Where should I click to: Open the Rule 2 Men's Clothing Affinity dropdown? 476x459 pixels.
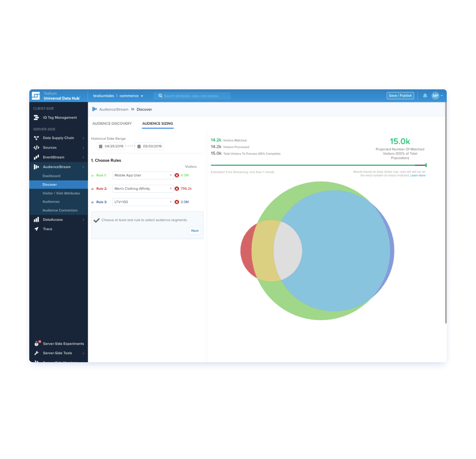tap(143, 189)
